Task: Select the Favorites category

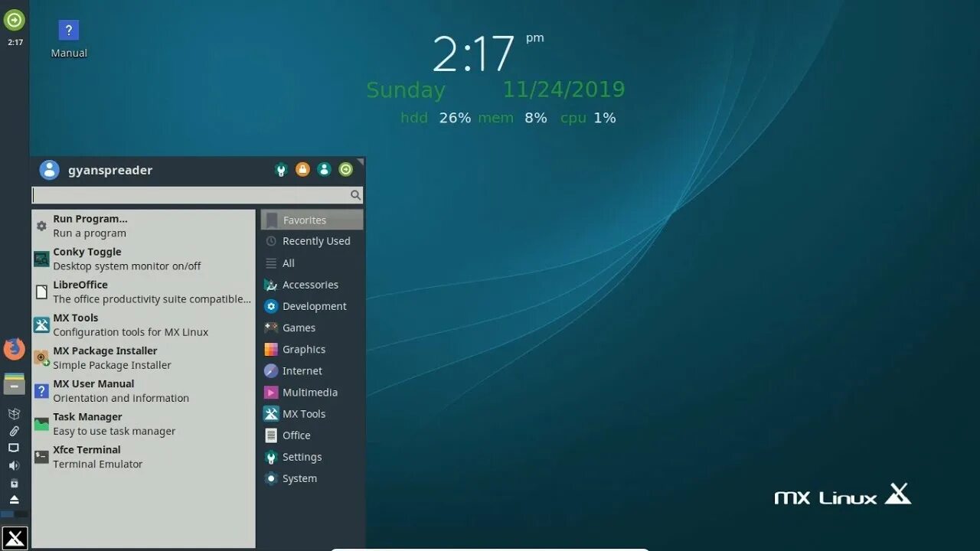Action: tap(312, 220)
